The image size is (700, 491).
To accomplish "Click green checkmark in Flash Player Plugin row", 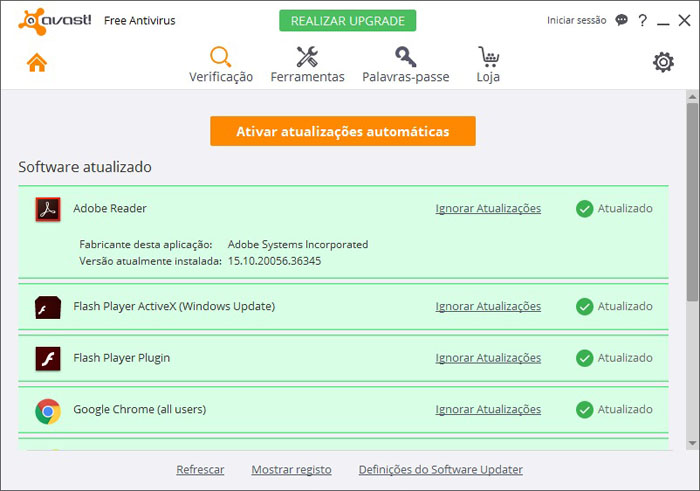I will (584, 358).
